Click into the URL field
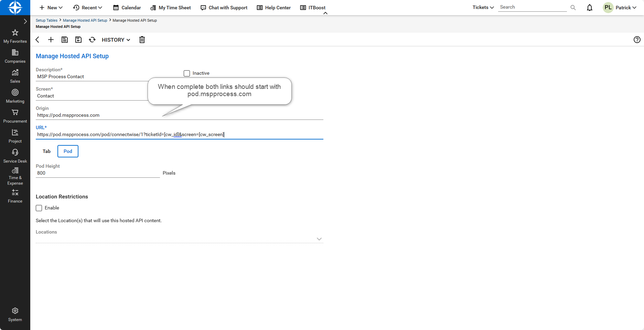Image resolution: width=644 pixels, height=330 pixels. 180,134
